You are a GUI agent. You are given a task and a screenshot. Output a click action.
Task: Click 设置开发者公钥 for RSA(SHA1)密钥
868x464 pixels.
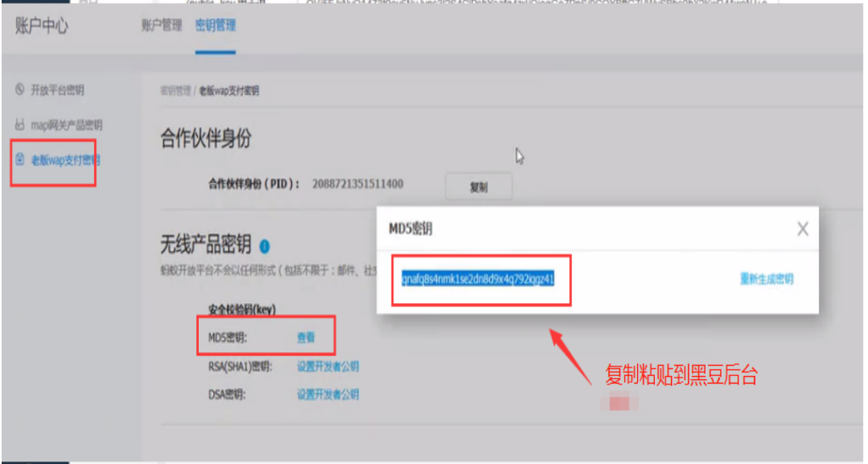point(327,367)
